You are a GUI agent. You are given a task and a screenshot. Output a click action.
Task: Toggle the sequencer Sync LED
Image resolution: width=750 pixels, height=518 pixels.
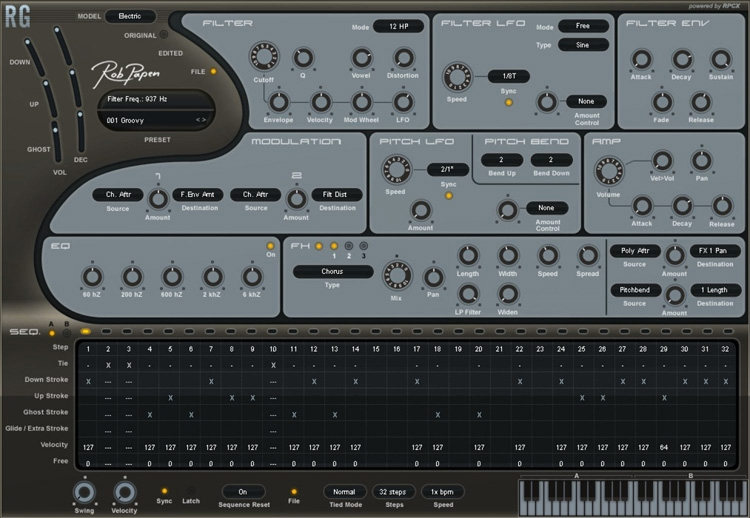pos(164,491)
